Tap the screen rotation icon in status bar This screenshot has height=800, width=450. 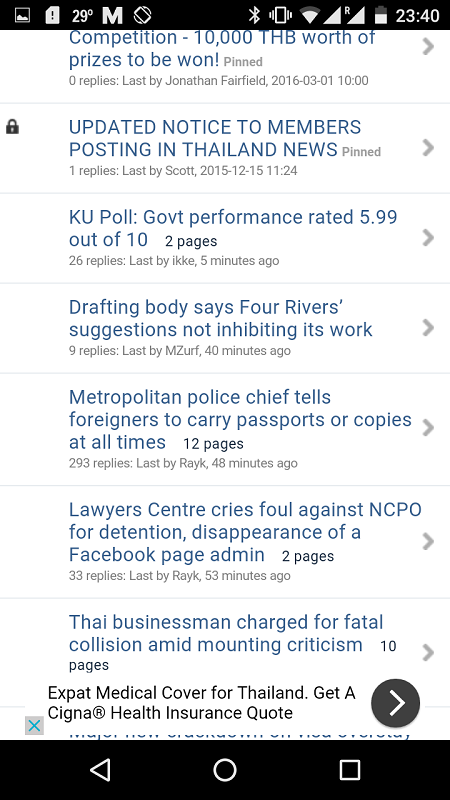click(x=142, y=15)
